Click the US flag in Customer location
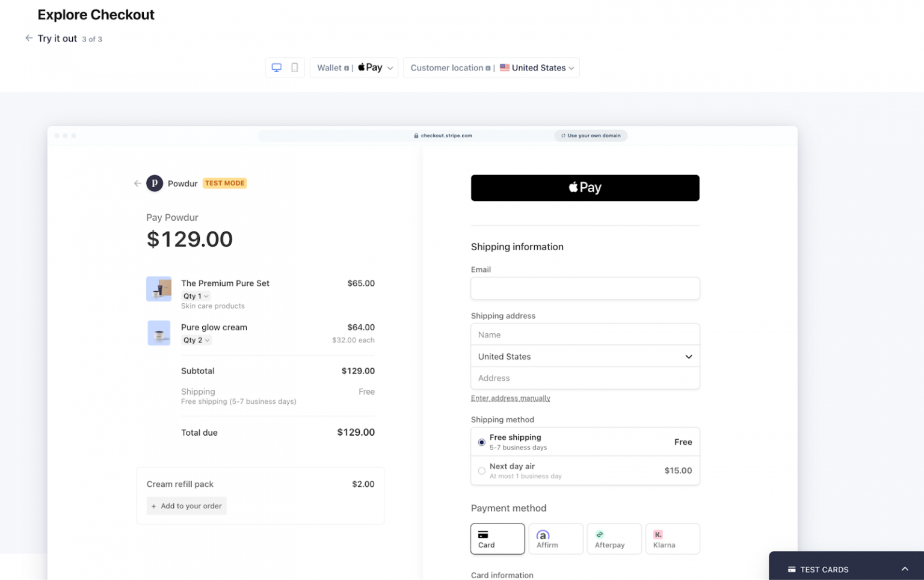The height and width of the screenshot is (580, 924). click(x=505, y=67)
